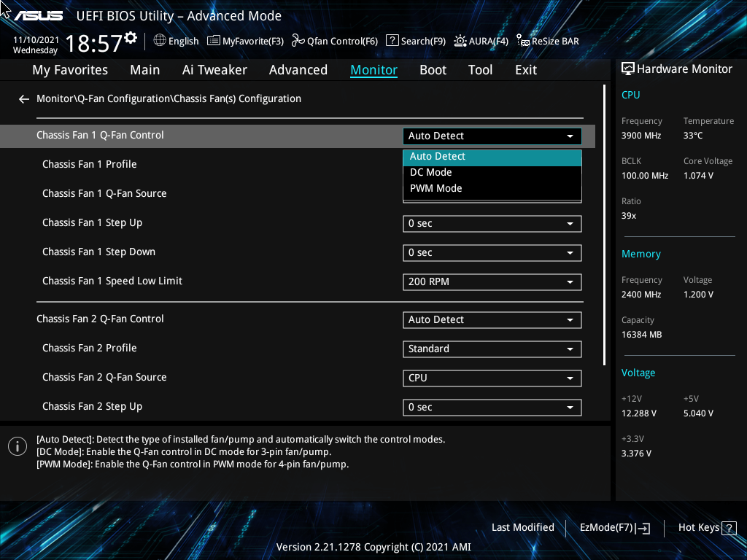Click Chassis Fan 2 Q-Fan Control label
The width and height of the screenshot is (747, 560).
(100, 319)
